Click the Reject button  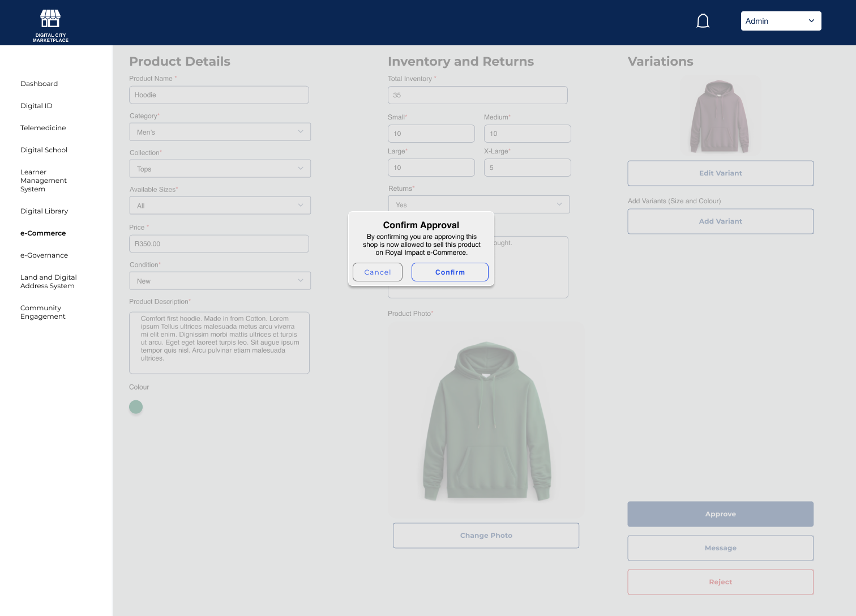click(720, 582)
